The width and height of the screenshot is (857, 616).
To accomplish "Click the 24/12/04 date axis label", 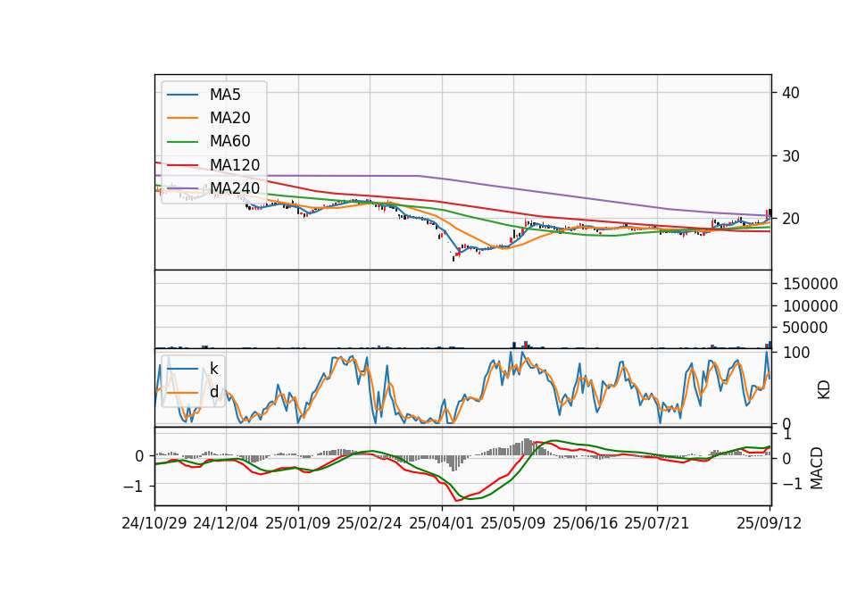I will pos(226,524).
